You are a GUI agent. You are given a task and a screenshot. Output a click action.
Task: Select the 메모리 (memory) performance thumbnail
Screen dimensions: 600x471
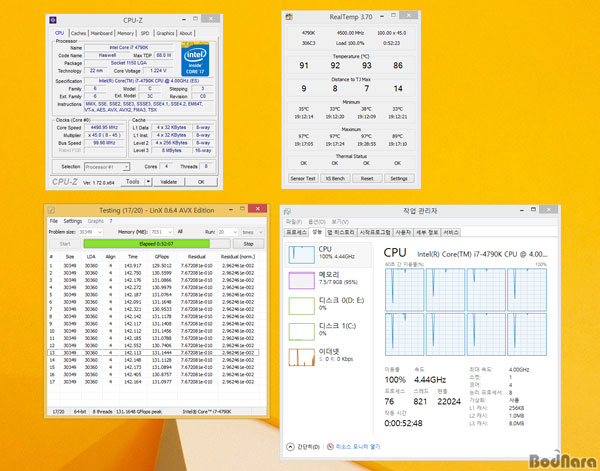coord(302,280)
